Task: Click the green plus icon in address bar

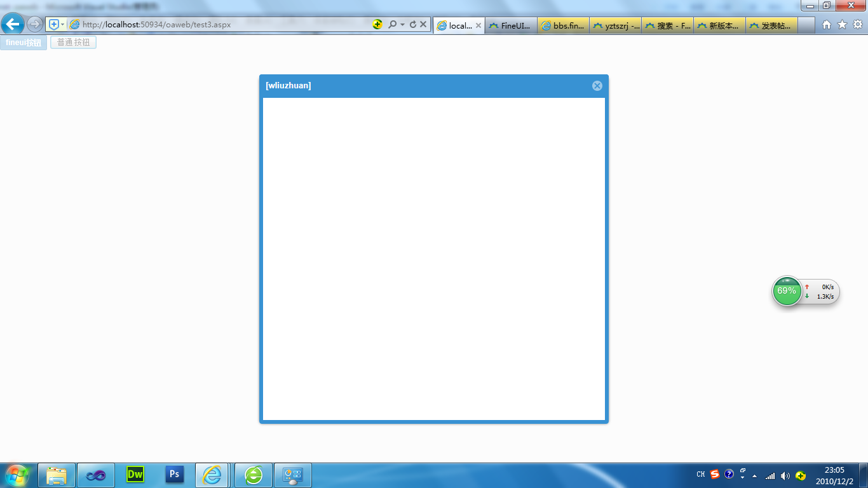Action: 377,25
